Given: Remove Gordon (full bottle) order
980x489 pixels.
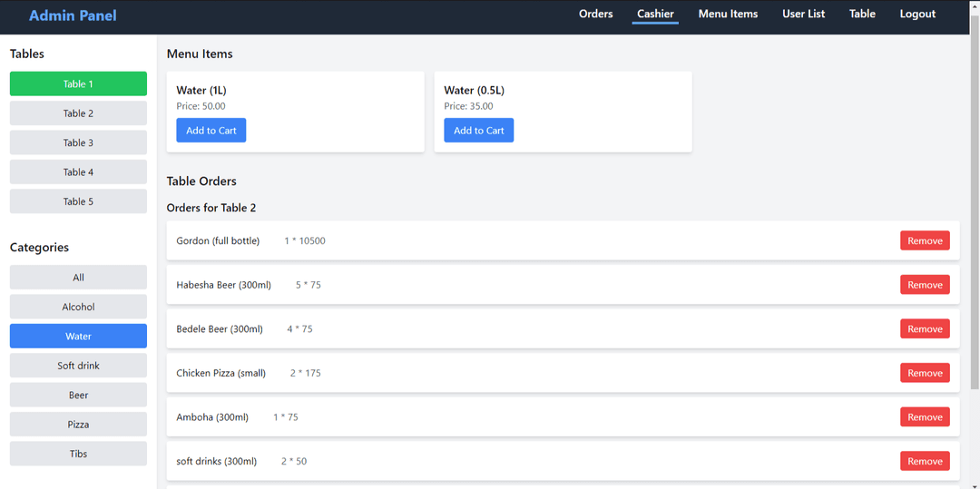Looking at the screenshot, I should (925, 240).
